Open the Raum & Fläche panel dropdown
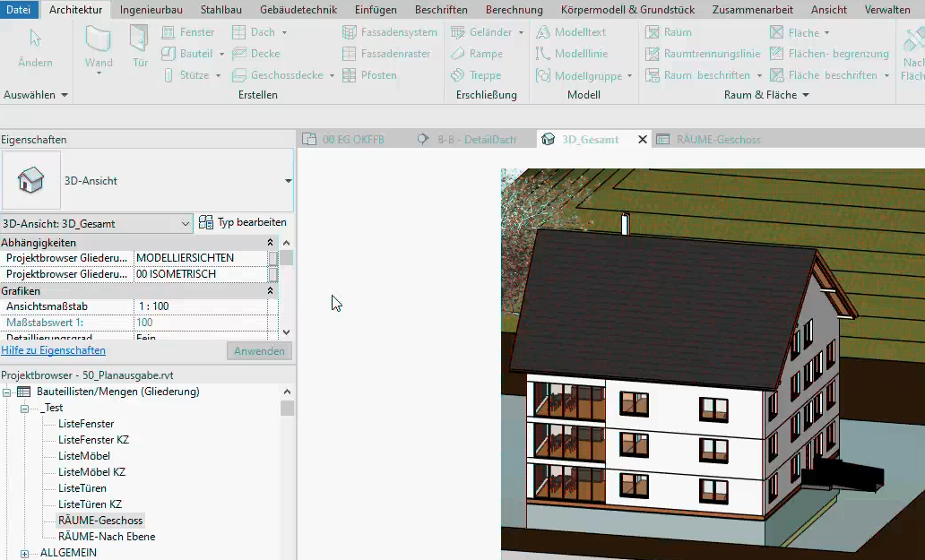 pyautogui.click(x=805, y=95)
